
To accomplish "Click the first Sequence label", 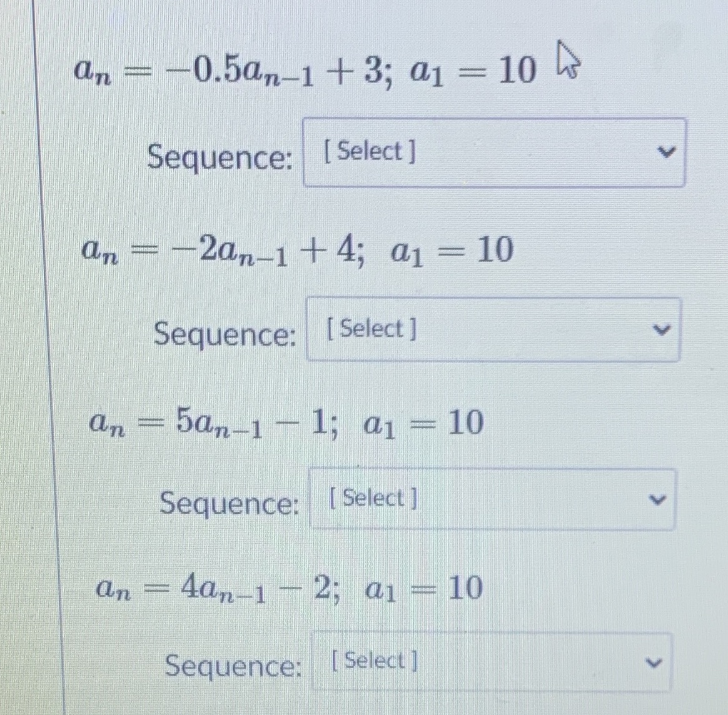I will [220, 158].
